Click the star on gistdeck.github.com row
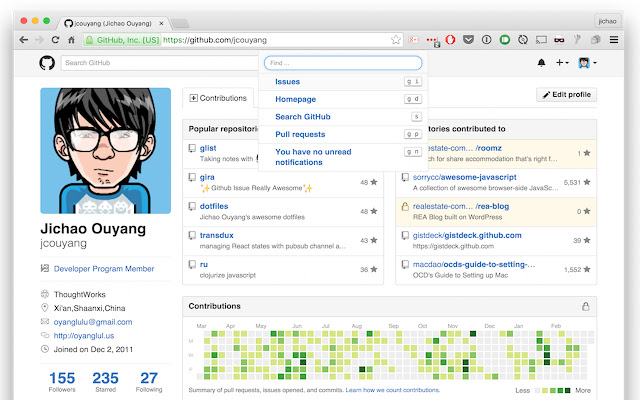 click(587, 240)
